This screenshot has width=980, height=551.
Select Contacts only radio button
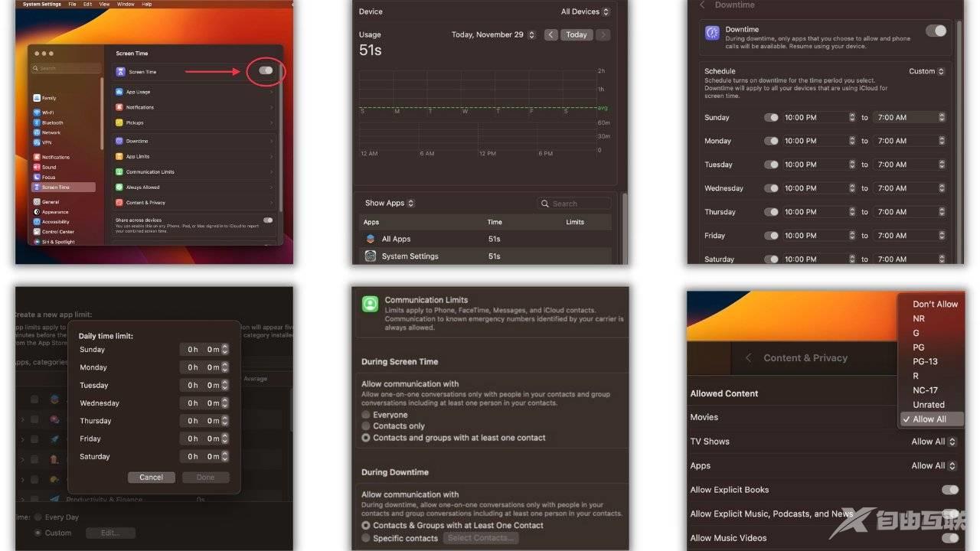coord(366,426)
